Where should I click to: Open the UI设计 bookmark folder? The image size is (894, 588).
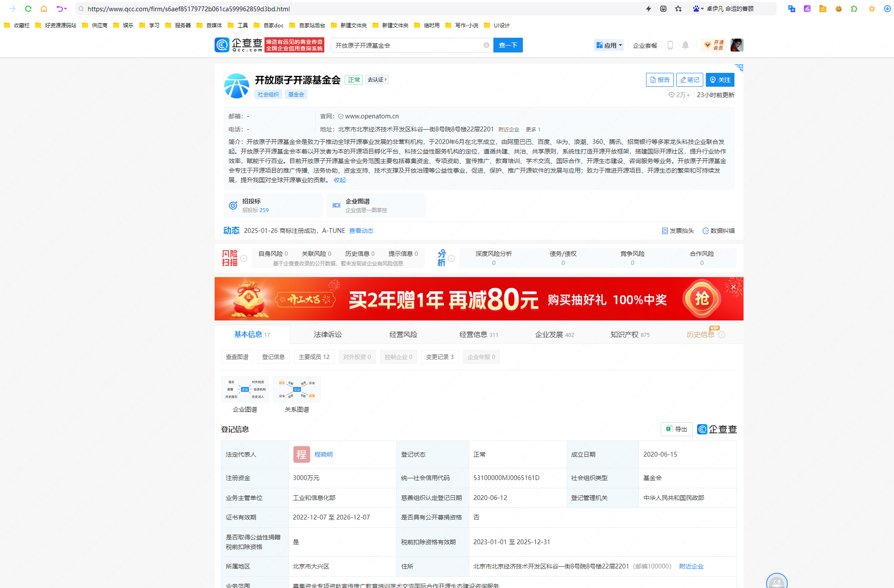pos(497,26)
